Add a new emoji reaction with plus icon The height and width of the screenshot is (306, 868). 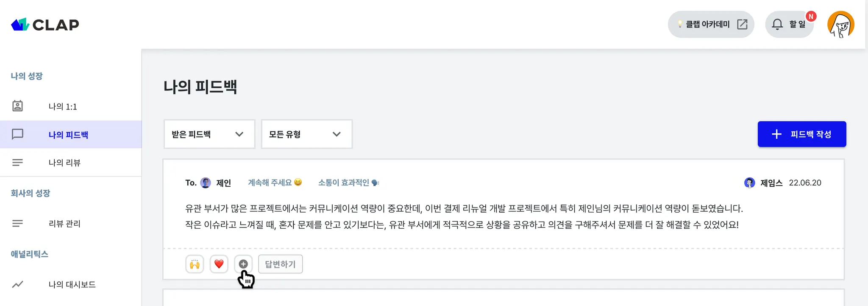tap(243, 264)
